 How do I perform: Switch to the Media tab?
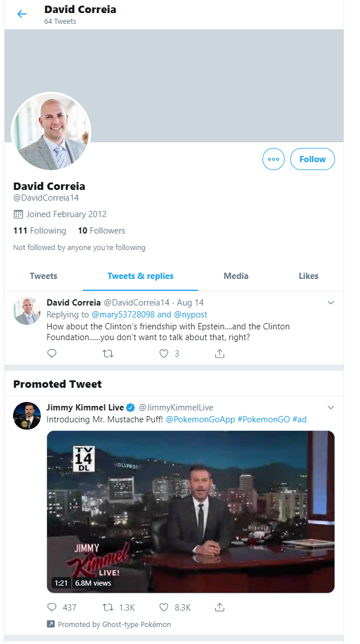236,276
